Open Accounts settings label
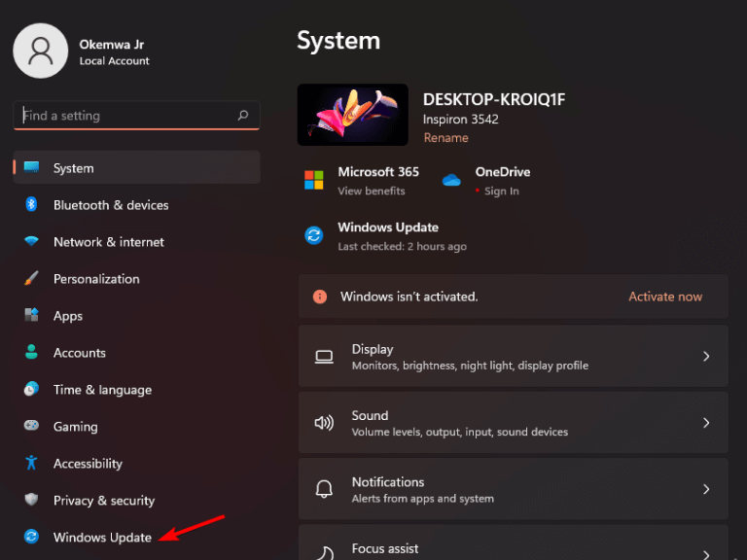Viewport: 747px width, 560px height. (x=80, y=353)
